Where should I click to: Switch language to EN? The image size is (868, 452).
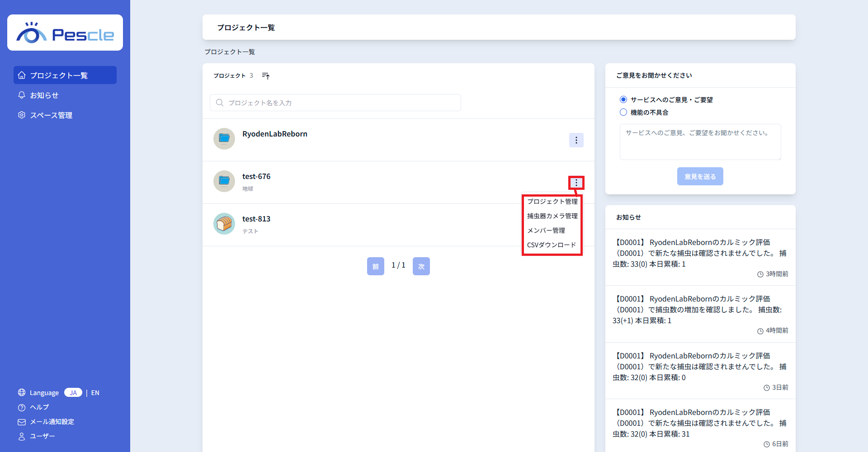pyautogui.click(x=95, y=393)
